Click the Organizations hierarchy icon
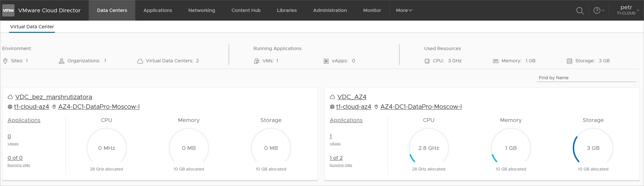Viewport: 644px width, 186px height. point(61,61)
